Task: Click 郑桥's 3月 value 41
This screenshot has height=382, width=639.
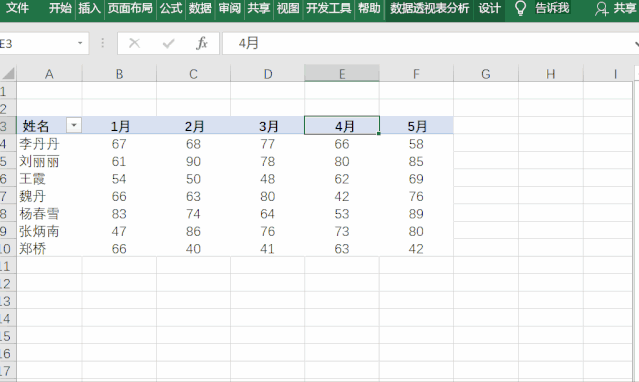Action: (x=267, y=249)
